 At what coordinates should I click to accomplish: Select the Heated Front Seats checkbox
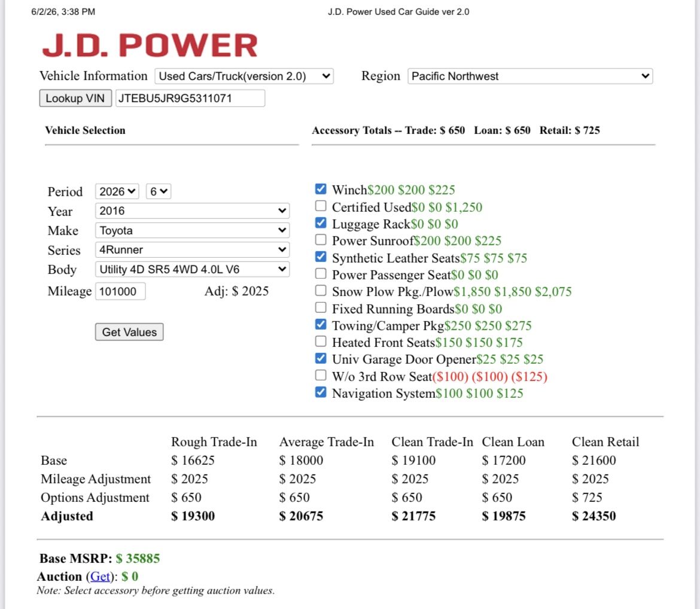pyautogui.click(x=321, y=342)
